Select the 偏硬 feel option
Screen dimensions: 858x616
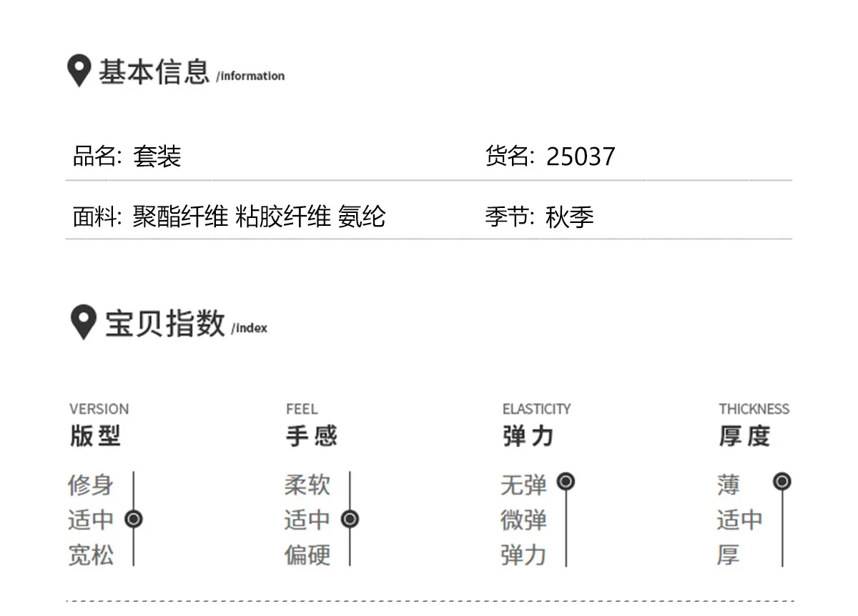click(307, 555)
